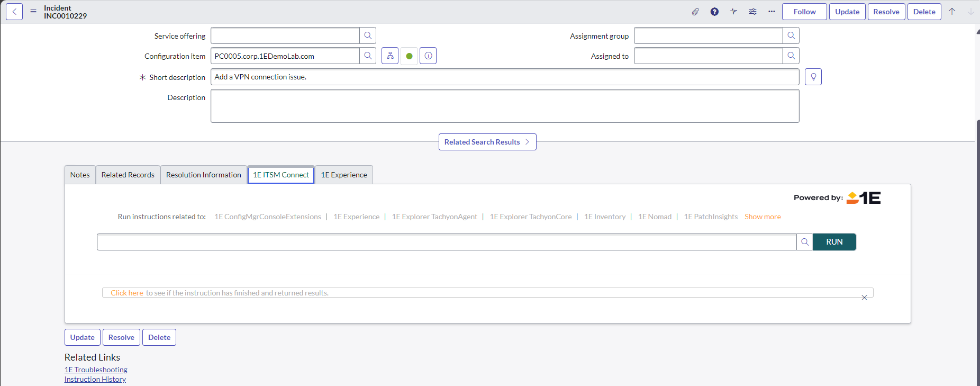This screenshot has width=980, height=386.
Task: Switch to the Resolution Information tab
Action: pyautogui.click(x=203, y=175)
